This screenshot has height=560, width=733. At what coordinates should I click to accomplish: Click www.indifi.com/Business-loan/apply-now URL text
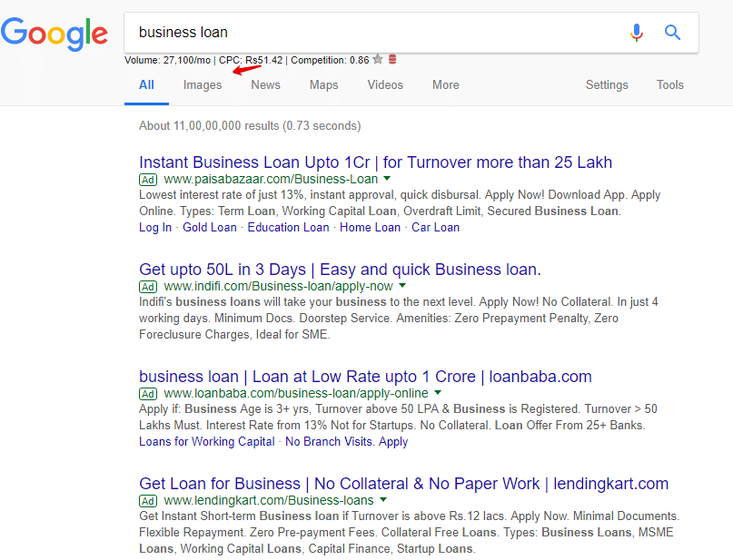point(278,286)
